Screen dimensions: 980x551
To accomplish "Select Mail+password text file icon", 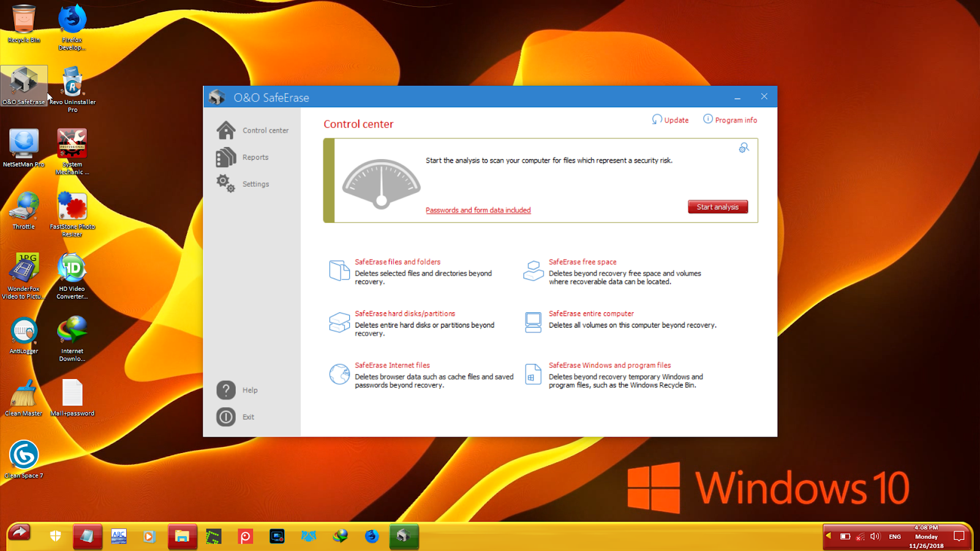I will 72,397.
